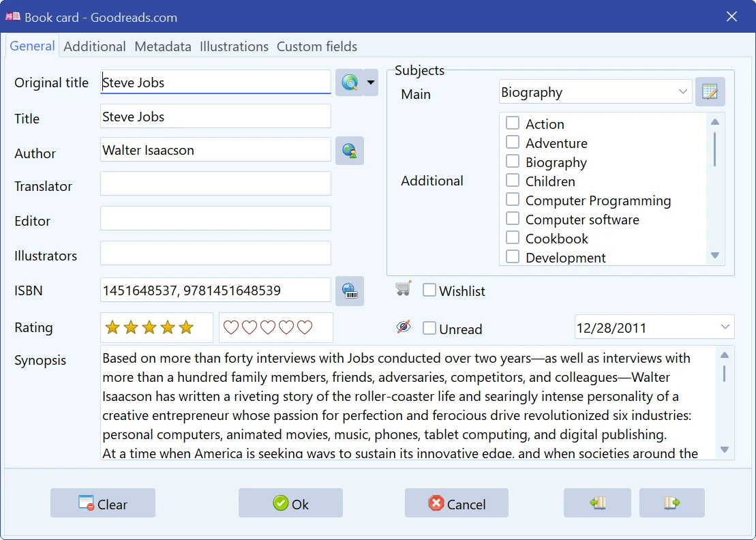
Task: Check the Development subject checkbox
Action: (x=513, y=256)
